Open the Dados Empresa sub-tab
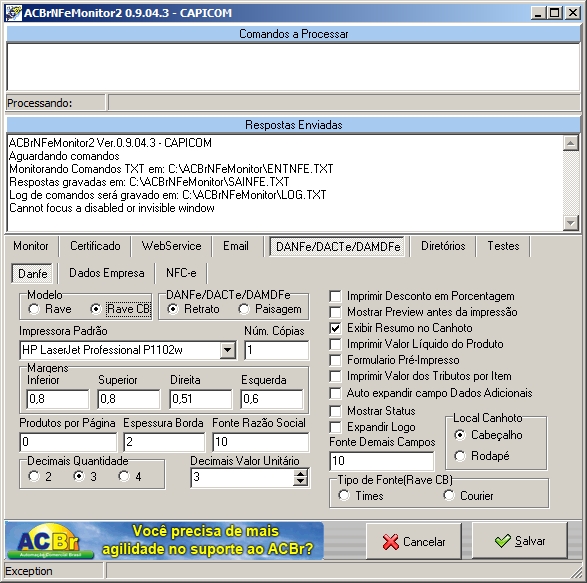The image size is (587, 583). [107, 273]
